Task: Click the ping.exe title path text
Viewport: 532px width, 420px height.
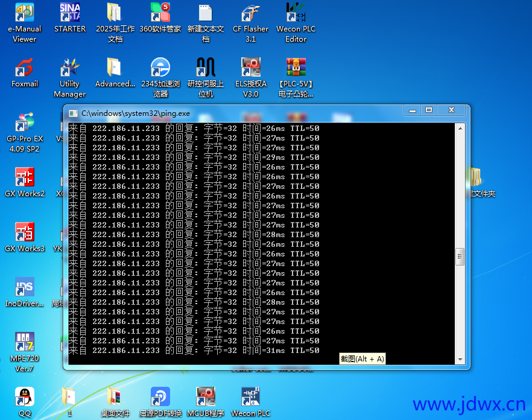Action: pyautogui.click(x=135, y=113)
